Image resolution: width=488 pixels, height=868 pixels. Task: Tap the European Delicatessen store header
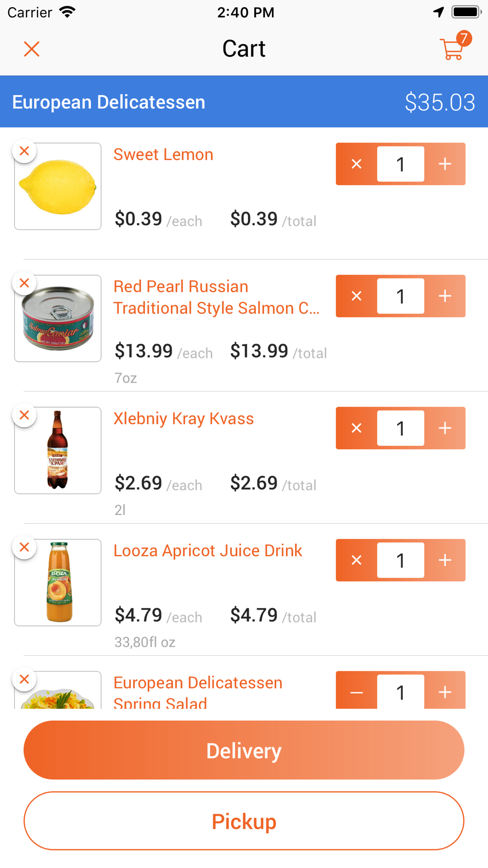(x=244, y=102)
